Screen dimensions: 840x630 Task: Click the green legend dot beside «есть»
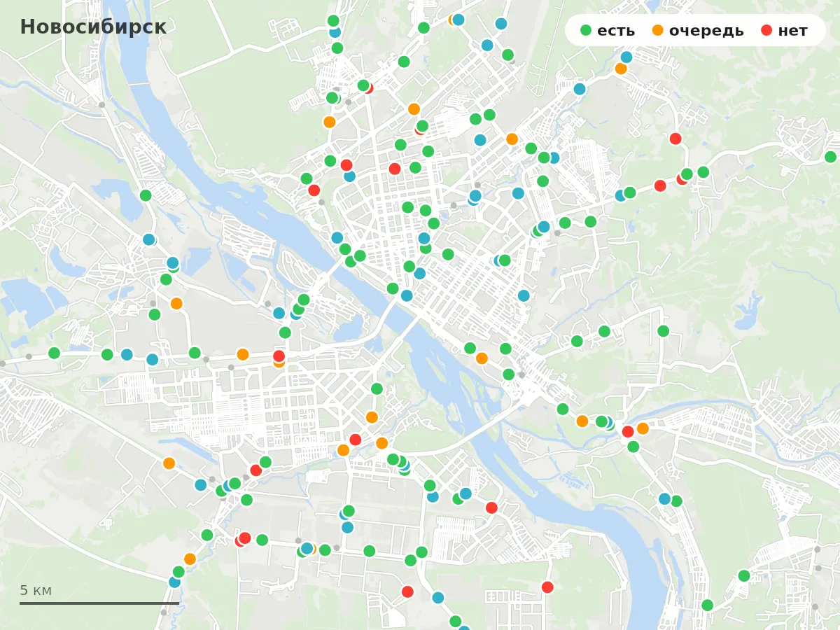587,30
